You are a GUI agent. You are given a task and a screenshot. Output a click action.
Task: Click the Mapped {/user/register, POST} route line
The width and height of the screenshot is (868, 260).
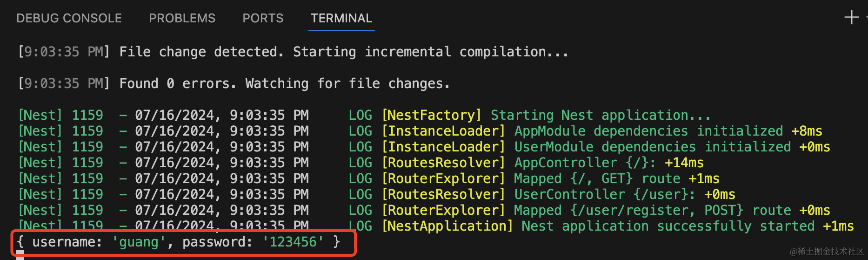(424, 210)
